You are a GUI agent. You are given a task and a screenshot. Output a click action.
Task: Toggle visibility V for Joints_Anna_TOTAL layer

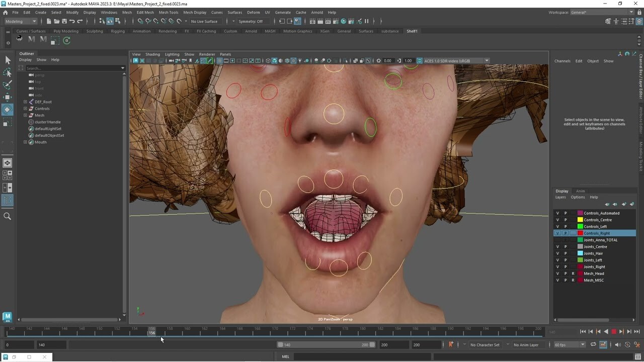557,240
